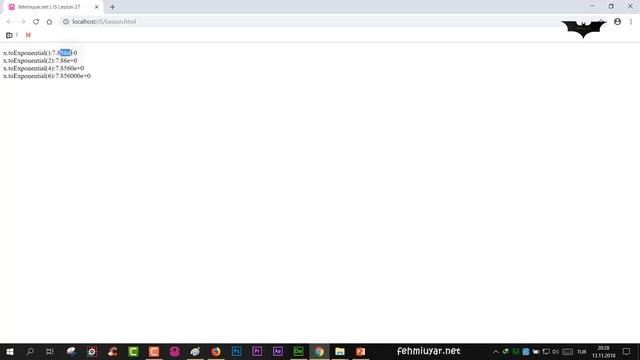The height and width of the screenshot is (360, 640).
Task: Switch to Chrome in the taskbar
Action: pos(319,351)
